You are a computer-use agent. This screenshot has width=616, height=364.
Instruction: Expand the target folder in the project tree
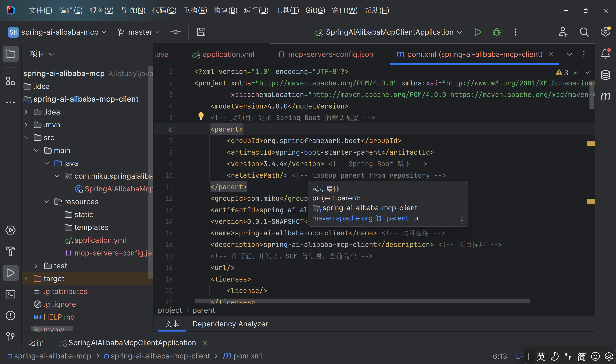click(x=26, y=279)
